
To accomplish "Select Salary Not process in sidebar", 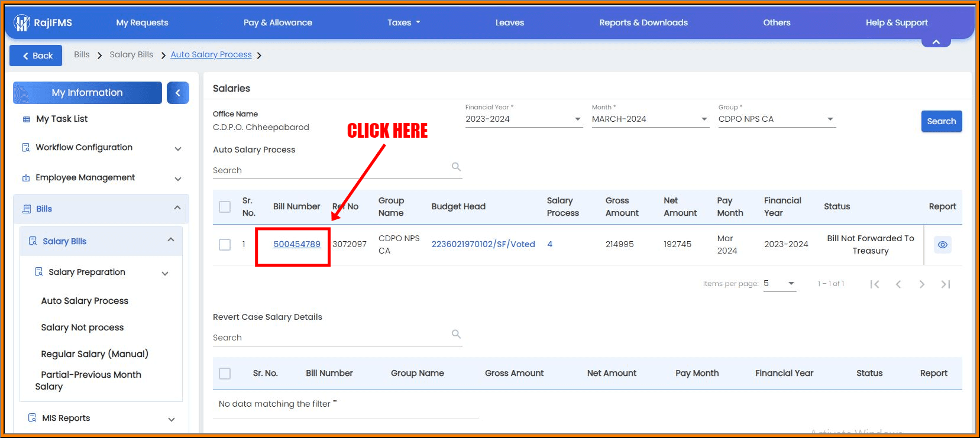I will coord(82,327).
